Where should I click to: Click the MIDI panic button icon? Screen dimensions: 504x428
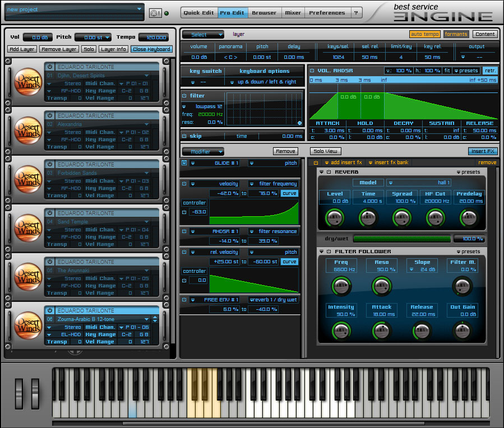tap(155, 13)
